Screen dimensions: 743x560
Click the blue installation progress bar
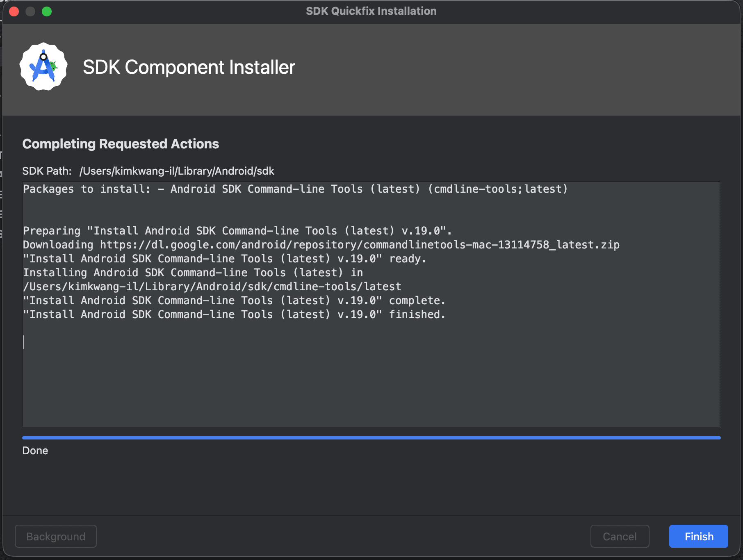coord(371,438)
